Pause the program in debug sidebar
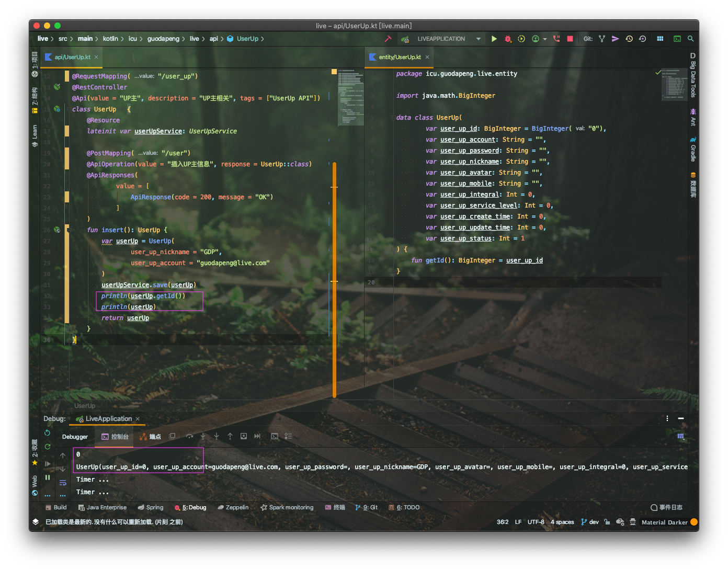728x570 pixels. click(48, 477)
